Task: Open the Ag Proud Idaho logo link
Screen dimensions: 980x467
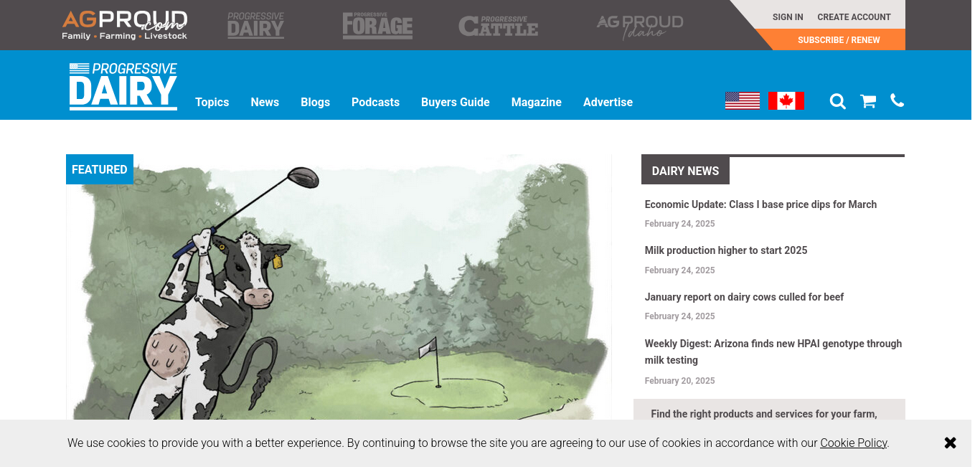Action: (640, 27)
